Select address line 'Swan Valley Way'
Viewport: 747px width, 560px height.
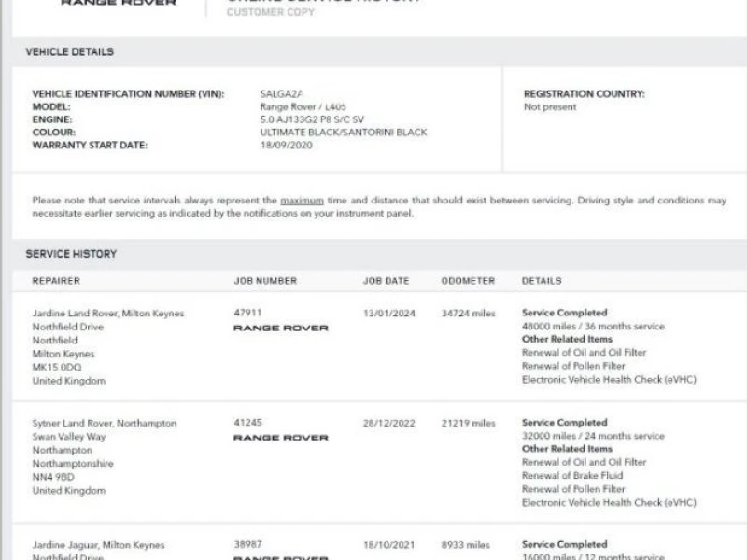(x=69, y=437)
